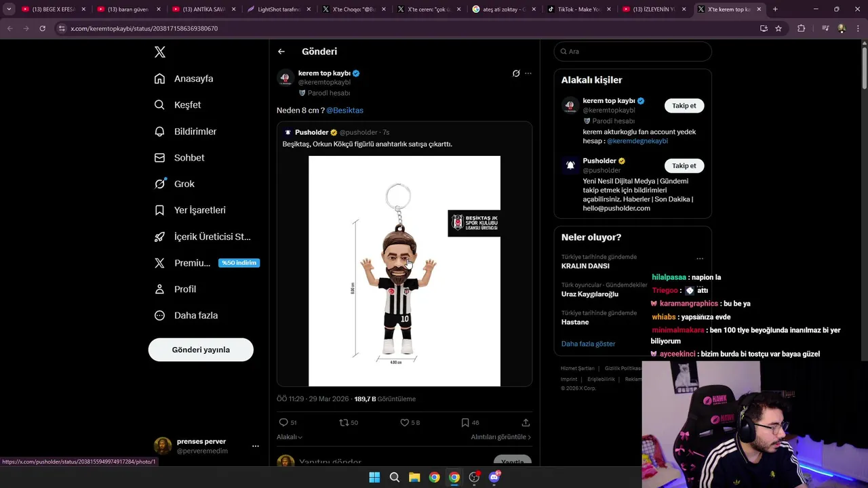
Task: Expand Daha fazla menu
Action: pyautogui.click(x=186, y=315)
